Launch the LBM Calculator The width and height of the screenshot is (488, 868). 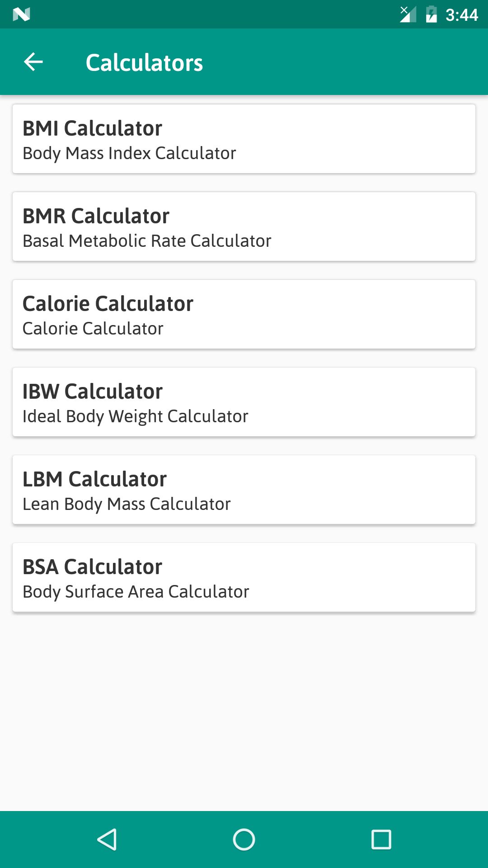click(x=95, y=479)
